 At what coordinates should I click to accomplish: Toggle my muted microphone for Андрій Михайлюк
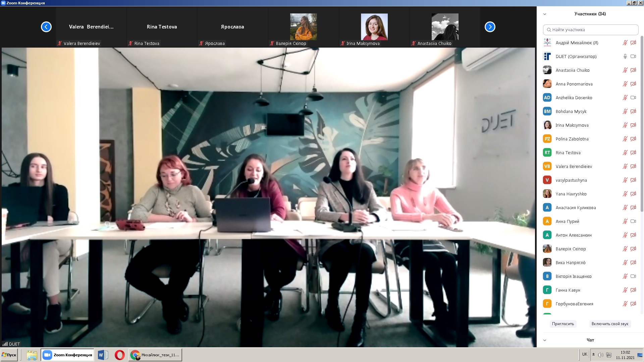[625, 43]
